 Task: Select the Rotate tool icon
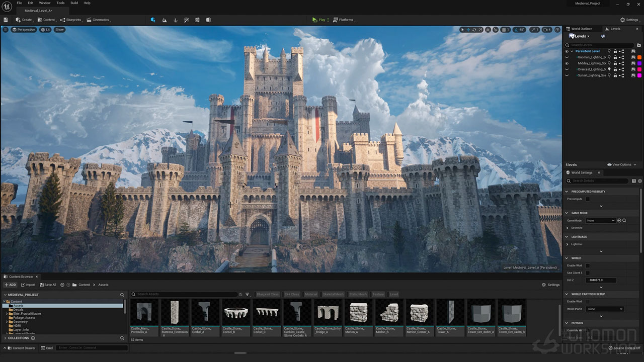tap(473, 30)
